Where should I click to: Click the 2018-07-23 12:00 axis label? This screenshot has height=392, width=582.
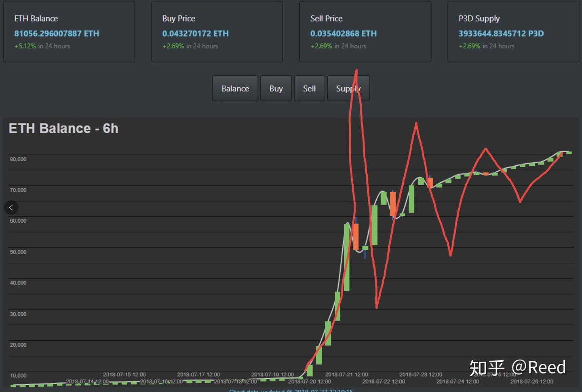point(421,375)
